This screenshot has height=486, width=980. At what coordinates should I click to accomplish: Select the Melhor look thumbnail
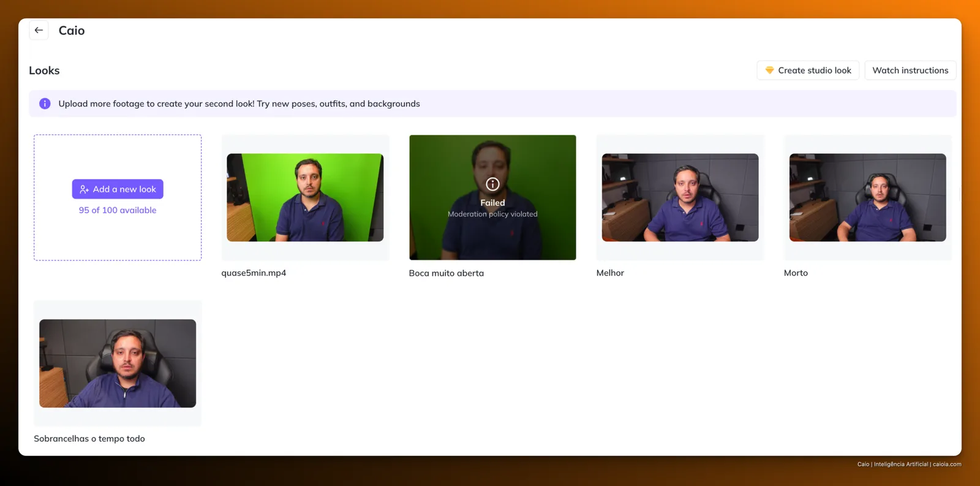680,197
